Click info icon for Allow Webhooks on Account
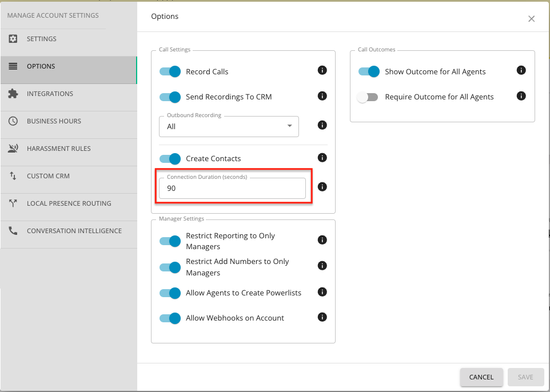 pyautogui.click(x=322, y=317)
